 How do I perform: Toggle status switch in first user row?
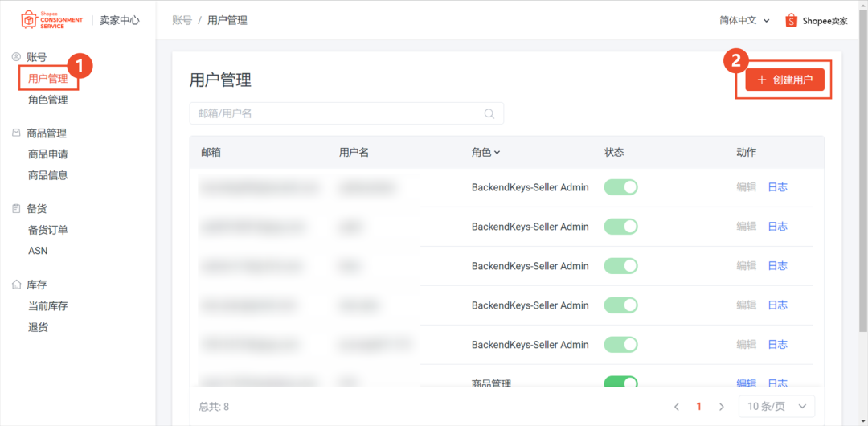click(620, 187)
